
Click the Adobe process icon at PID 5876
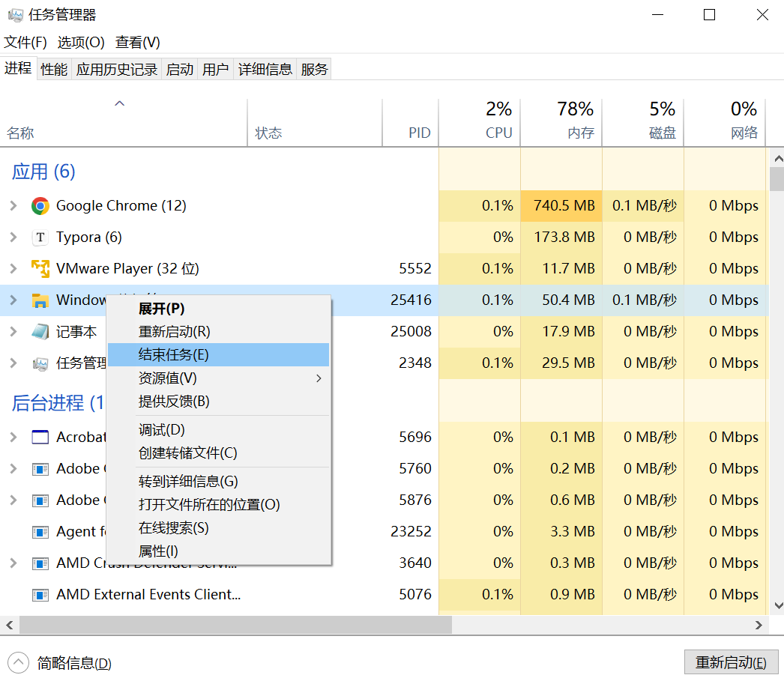40,500
